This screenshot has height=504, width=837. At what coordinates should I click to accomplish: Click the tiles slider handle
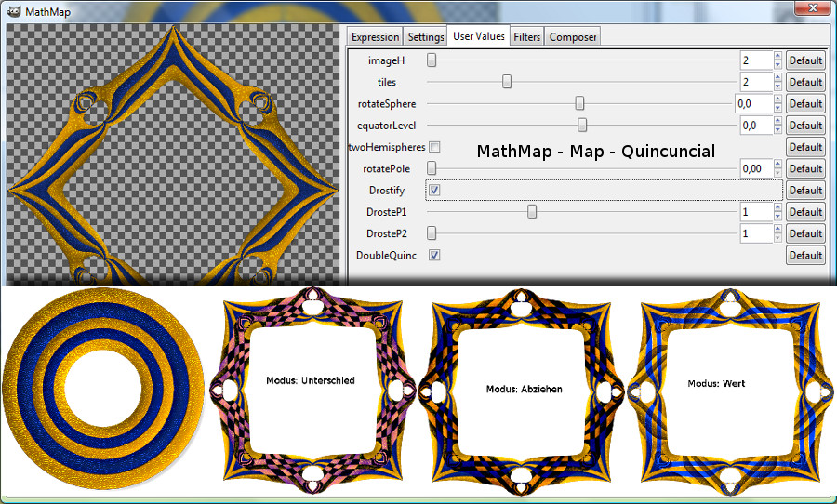click(507, 82)
